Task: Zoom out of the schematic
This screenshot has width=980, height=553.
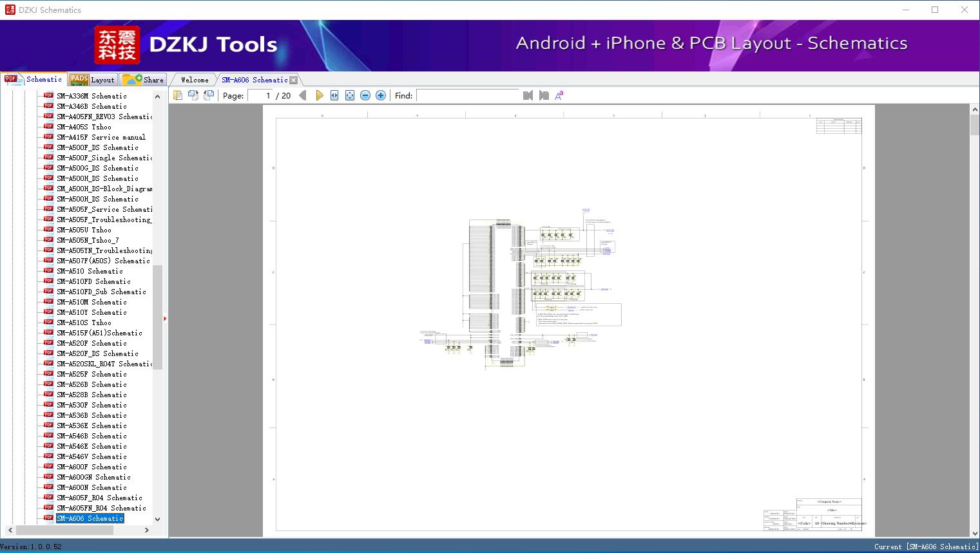Action: (365, 95)
